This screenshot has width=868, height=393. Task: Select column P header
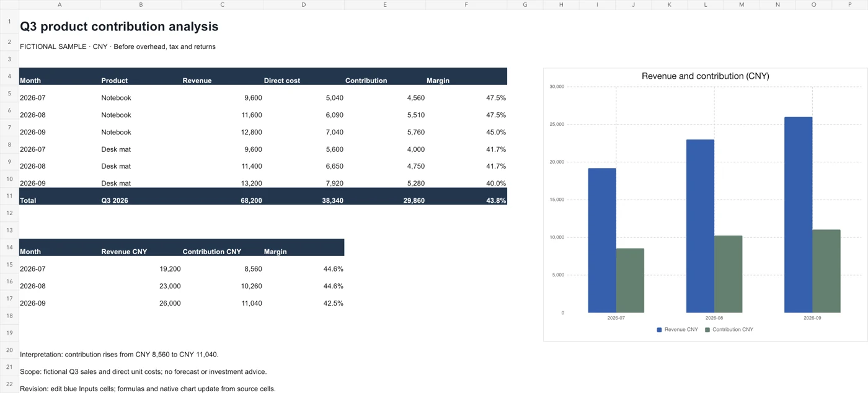[850, 4]
